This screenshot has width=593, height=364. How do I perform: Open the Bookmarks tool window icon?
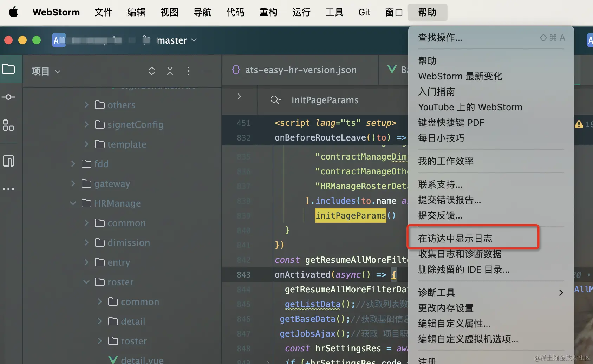(x=8, y=161)
